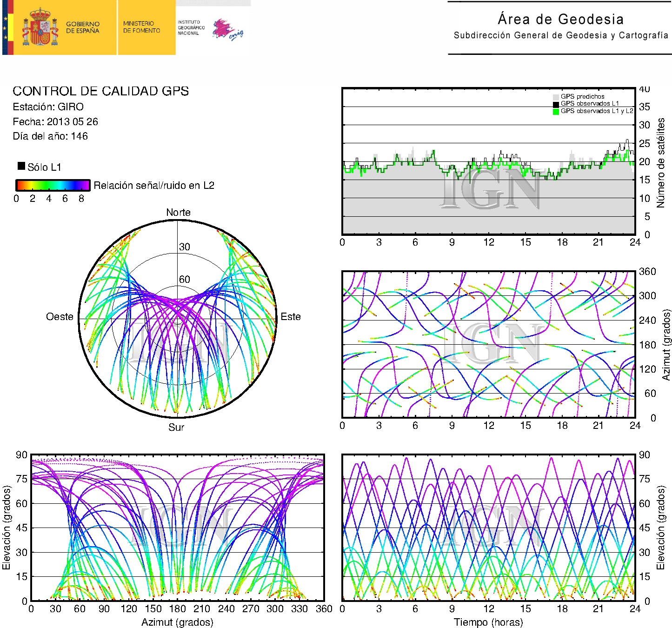Click the Gobierno de España text

pos(82,27)
